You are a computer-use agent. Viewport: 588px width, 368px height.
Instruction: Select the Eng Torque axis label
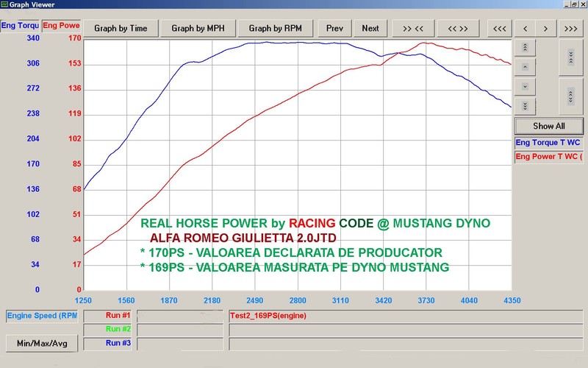tap(20, 26)
